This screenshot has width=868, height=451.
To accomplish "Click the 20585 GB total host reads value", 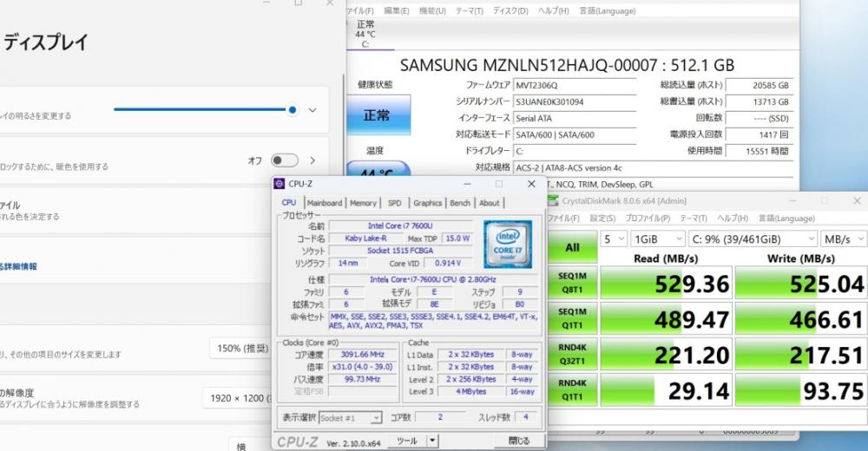I will [759, 85].
